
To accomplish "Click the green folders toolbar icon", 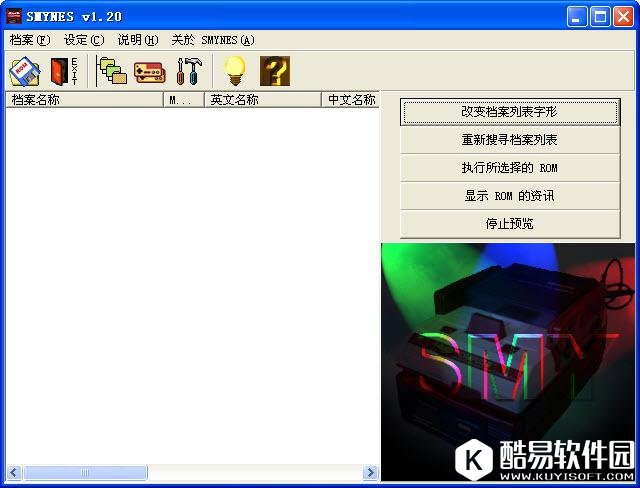I will click(112, 71).
